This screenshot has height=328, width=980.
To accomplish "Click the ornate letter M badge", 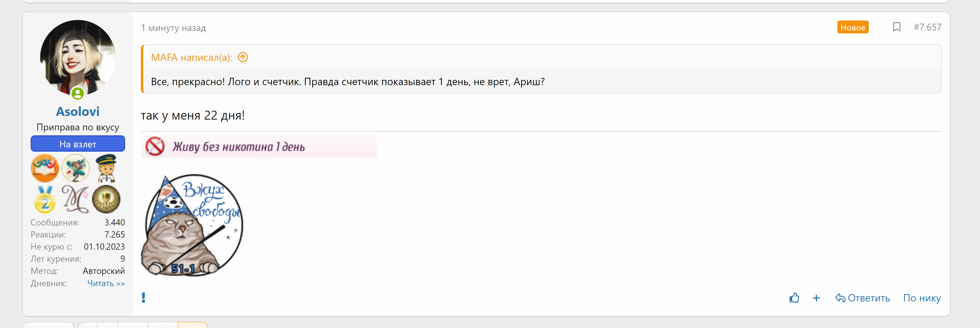I will pyautogui.click(x=75, y=199).
